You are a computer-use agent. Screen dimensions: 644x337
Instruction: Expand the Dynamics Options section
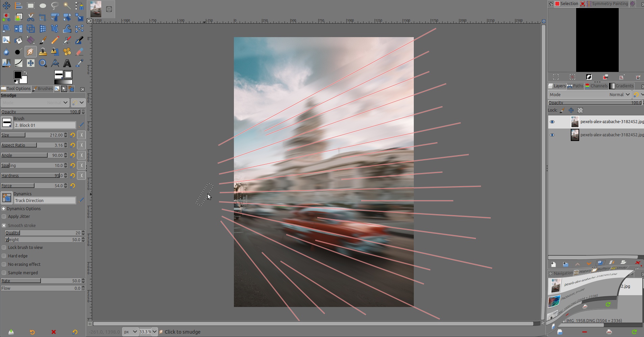[x=4, y=209]
